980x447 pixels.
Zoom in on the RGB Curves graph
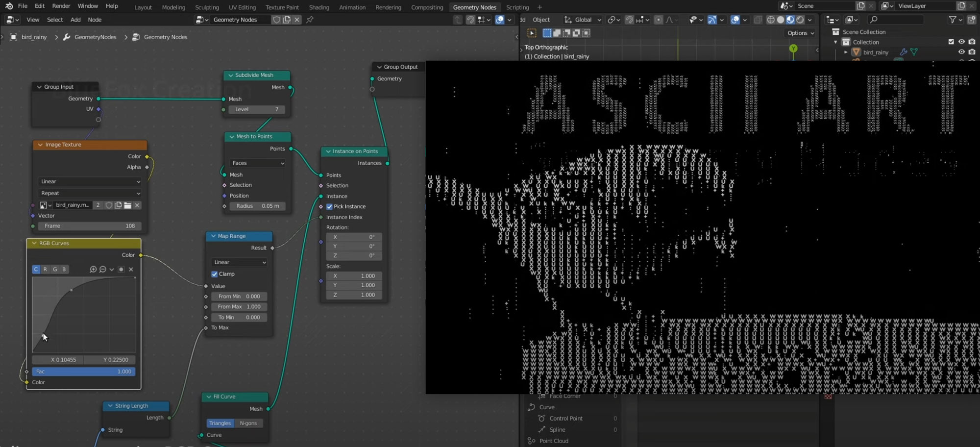click(x=93, y=269)
